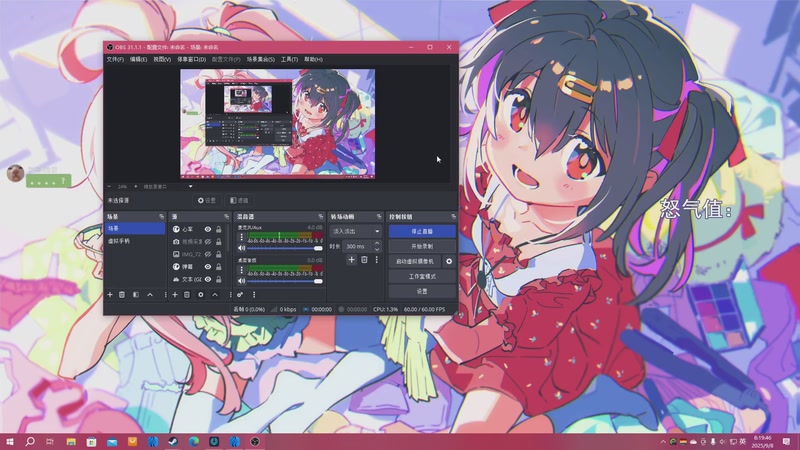The height and width of the screenshot is (450, 800).
Task: Open the three-dot menu in the 场景 panel toolbar
Action: point(165,294)
